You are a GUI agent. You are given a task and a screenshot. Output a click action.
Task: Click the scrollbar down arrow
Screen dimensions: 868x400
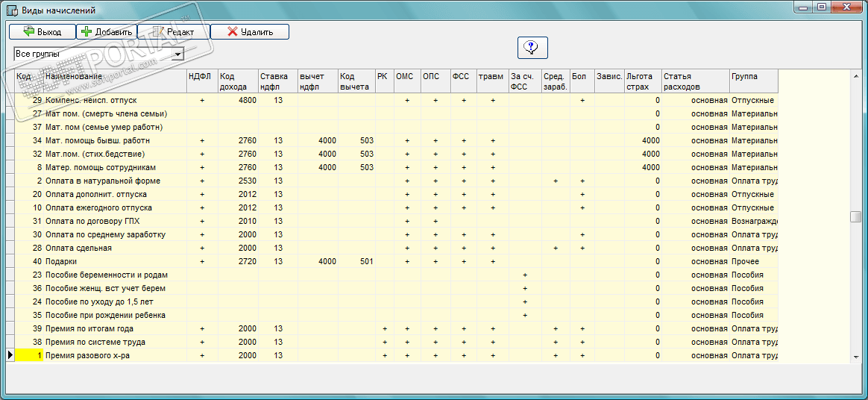coord(856,357)
